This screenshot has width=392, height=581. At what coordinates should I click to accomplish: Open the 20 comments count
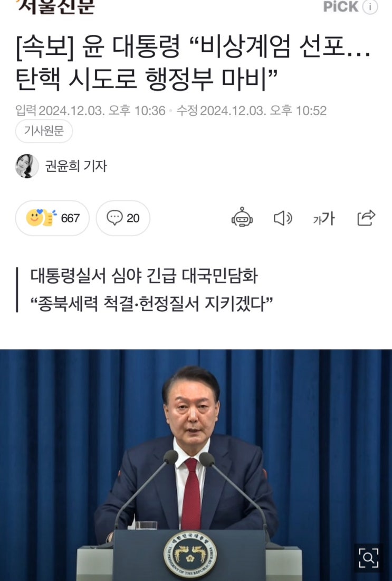tap(133, 218)
